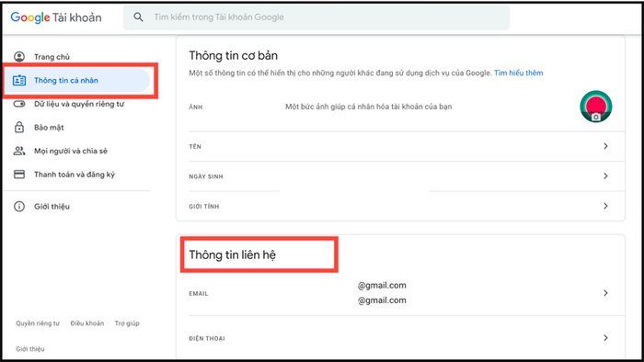Expand the ĐIỆN THOẠI row chevron
644x362 pixels.
coord(605,338)
